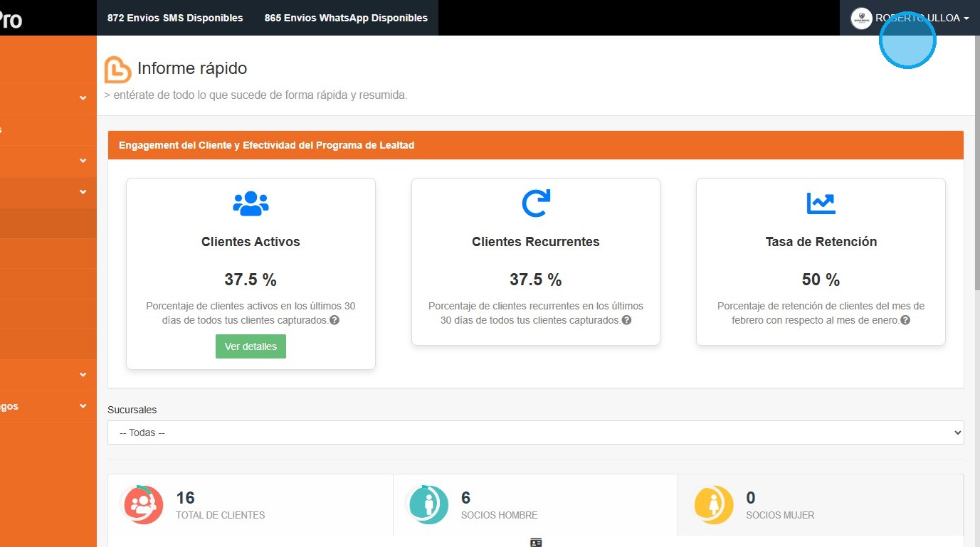Screen dimensions: 980x547
Task: Open help tooltip for Clientes Recurrentes description
Action: coord(626,321)
